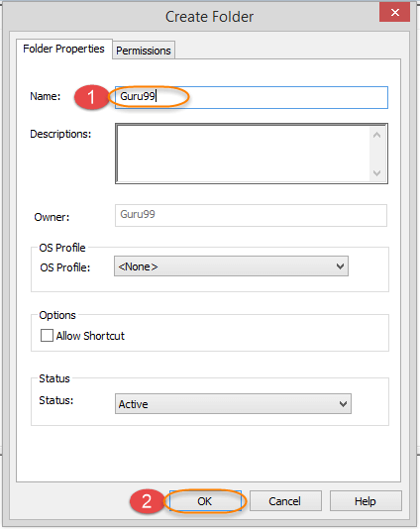Open the Status dropdown showing Active
This screenshot has width=420, height=529.
click(x=233, y=404)
